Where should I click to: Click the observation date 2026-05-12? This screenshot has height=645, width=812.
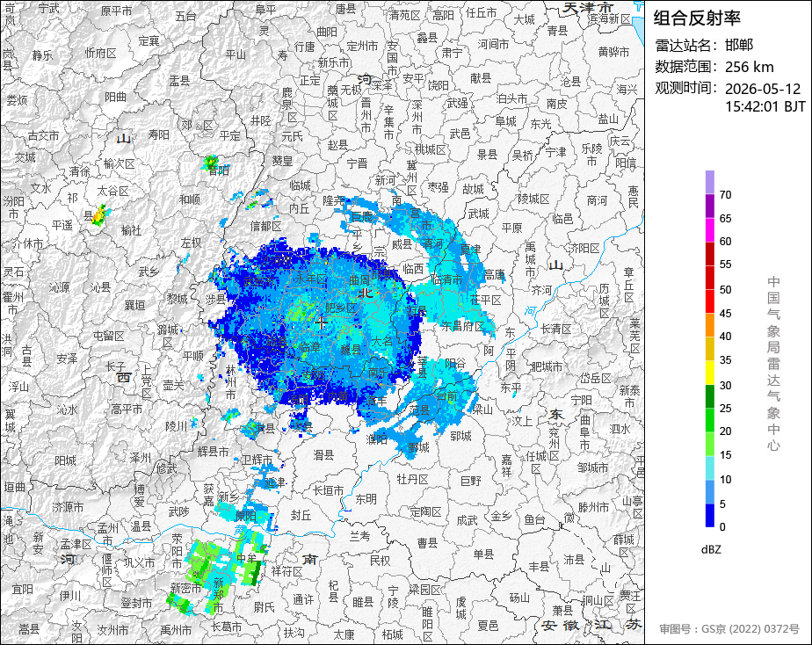click(762, 89)
